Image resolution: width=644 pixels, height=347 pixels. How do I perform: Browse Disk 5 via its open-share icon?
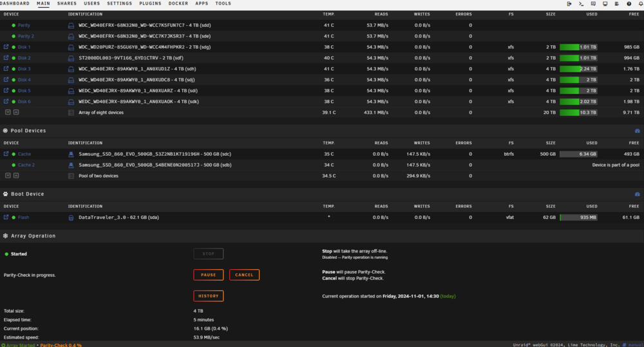click(x=6, y=90)
